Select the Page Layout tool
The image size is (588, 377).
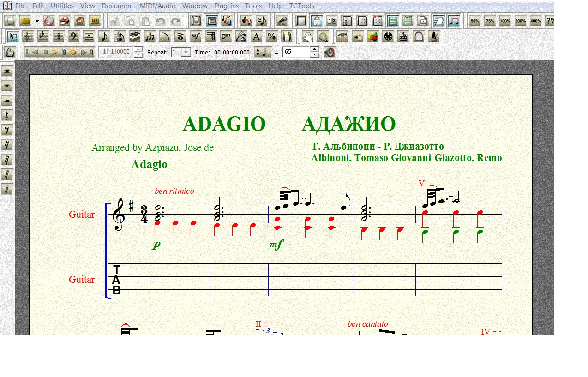point(287,36)
